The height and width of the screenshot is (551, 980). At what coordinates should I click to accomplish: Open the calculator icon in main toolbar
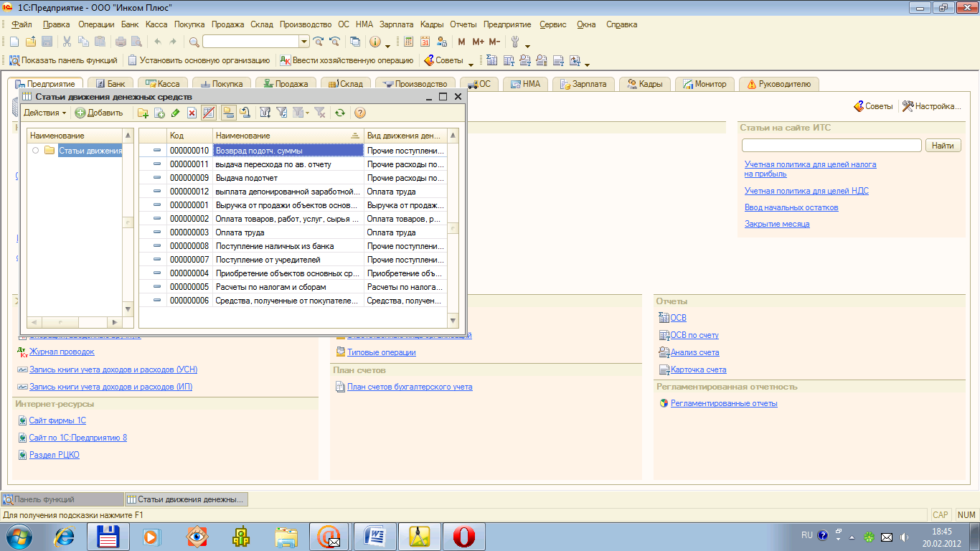tap(409, 42)
